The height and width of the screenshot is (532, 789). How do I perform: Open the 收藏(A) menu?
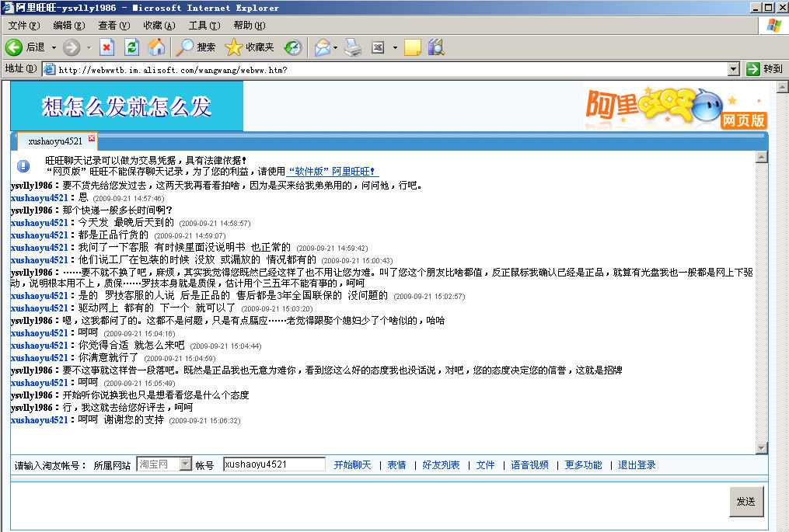159,25
